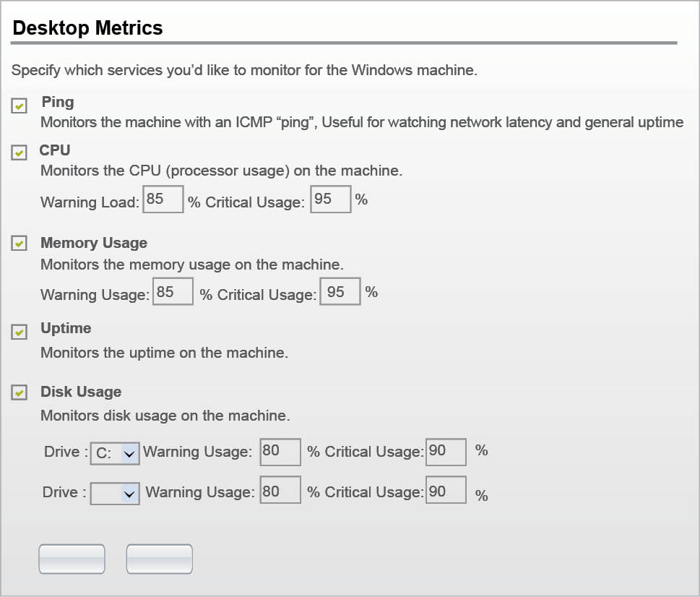
Task: Click the Memory Critical Usage field
Action: (340, 292)
